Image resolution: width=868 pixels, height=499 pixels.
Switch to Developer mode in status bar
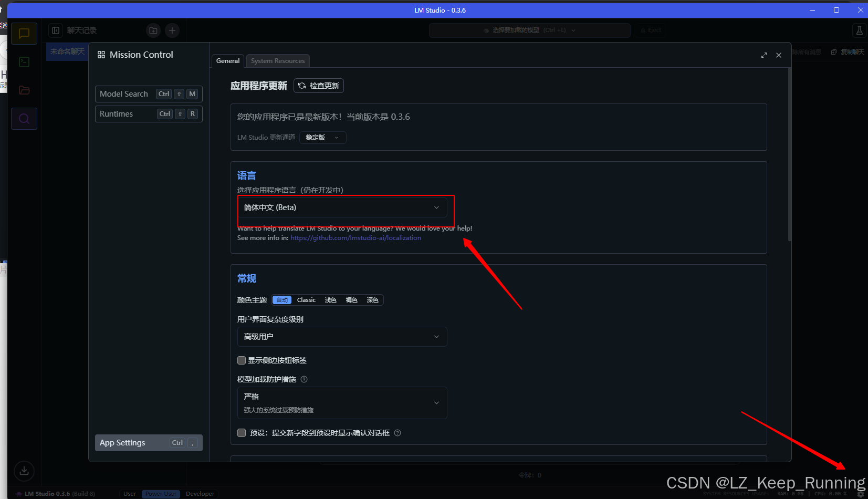[200, 494]
